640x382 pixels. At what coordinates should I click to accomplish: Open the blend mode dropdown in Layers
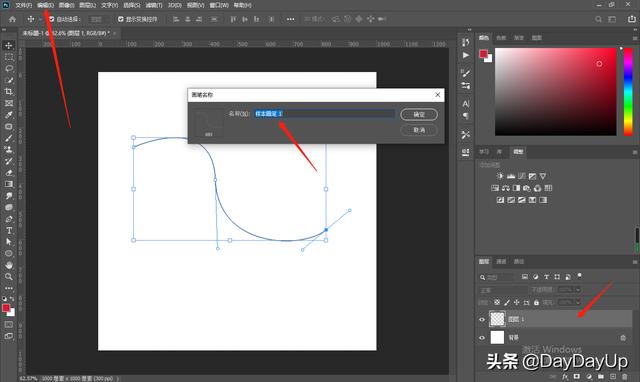pyautogui.click(x=503, y=290)
